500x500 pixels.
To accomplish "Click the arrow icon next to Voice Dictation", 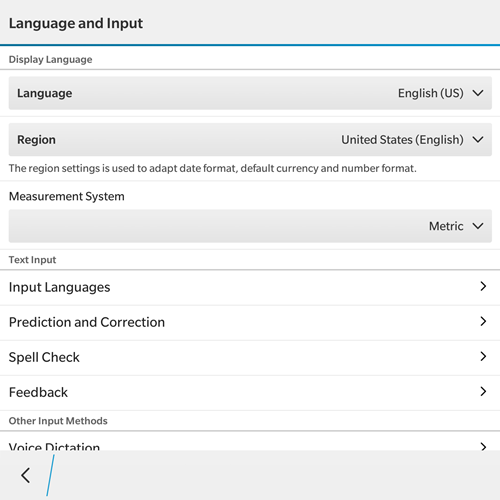I will (483, 446).
